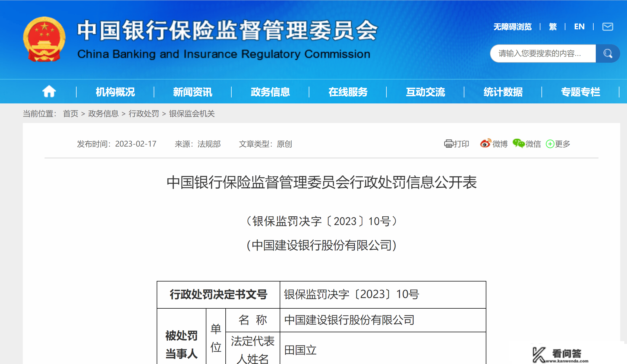The height and width of the screenshot is (364, 627).
Task: Click subtitle 银保监罚决字〔2023〕10号 heading
Action: 322,221
